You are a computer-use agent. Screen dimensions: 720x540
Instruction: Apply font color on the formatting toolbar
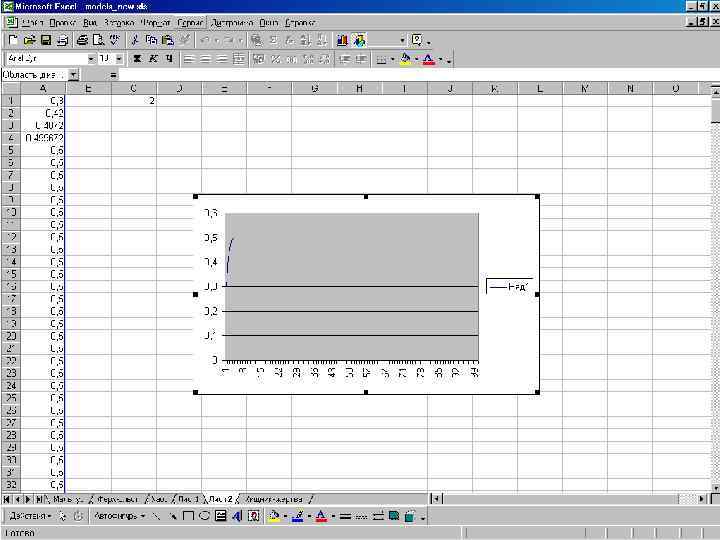click(x=429, y=59)
